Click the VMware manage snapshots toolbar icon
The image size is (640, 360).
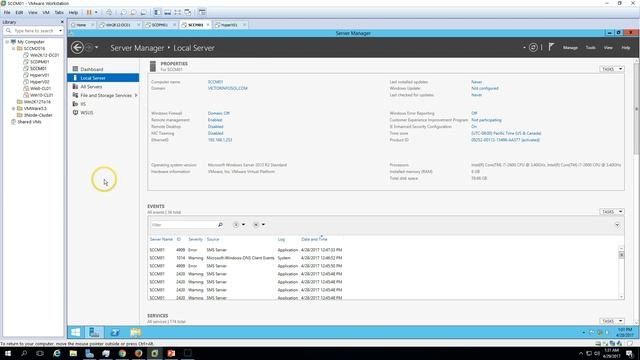coord(143,12)
